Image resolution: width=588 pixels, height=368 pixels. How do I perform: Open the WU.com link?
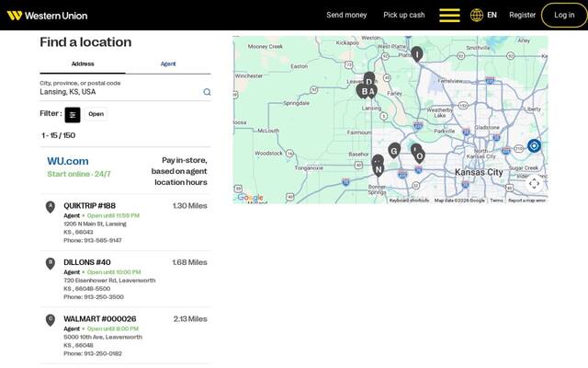coord(68,161)
